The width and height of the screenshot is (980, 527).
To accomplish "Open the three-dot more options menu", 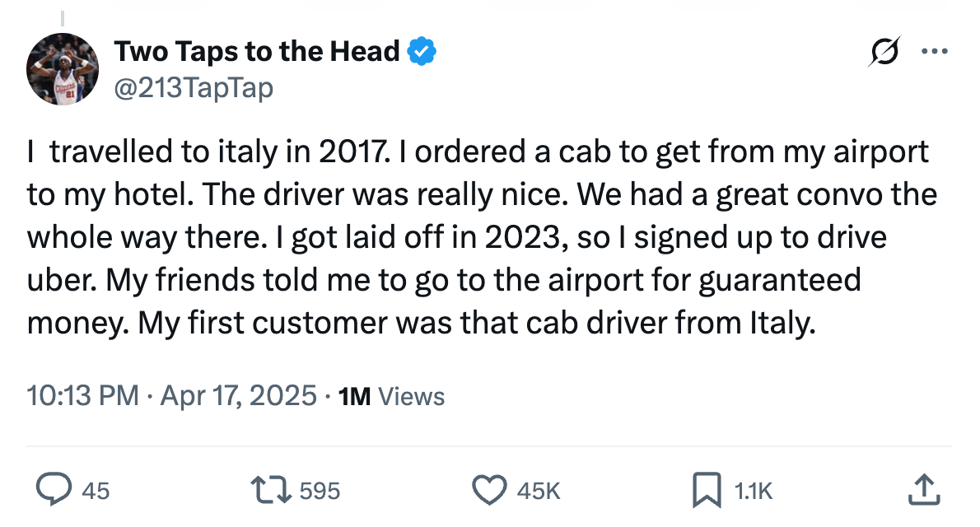I will coord(936,50).
